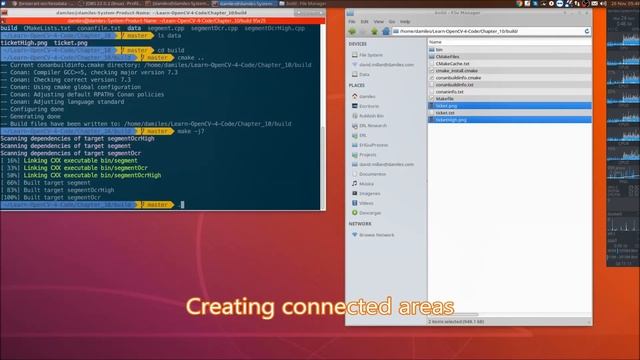The image size is (640, 360).
Task: Select the bin folder
Action: (509, 49)
